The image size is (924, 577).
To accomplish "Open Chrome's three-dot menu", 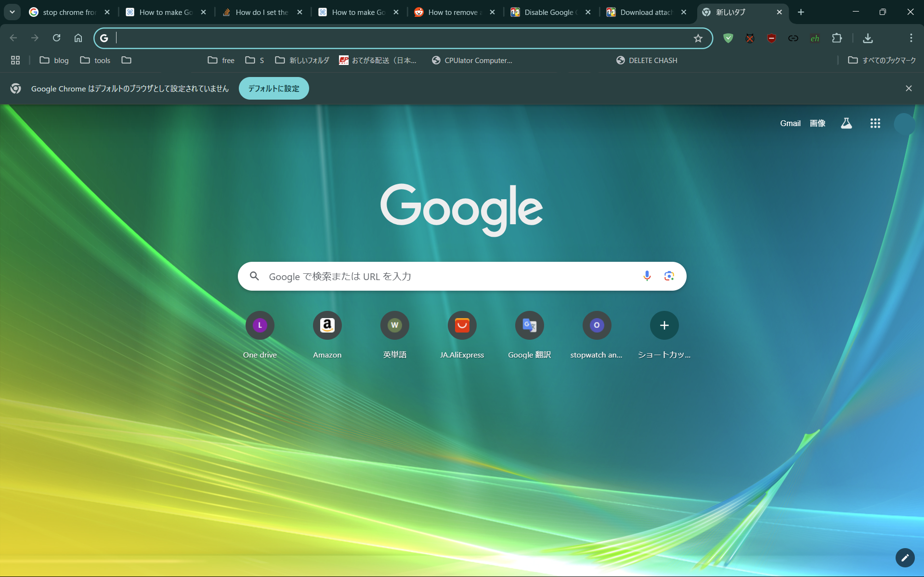I will 911,38.
